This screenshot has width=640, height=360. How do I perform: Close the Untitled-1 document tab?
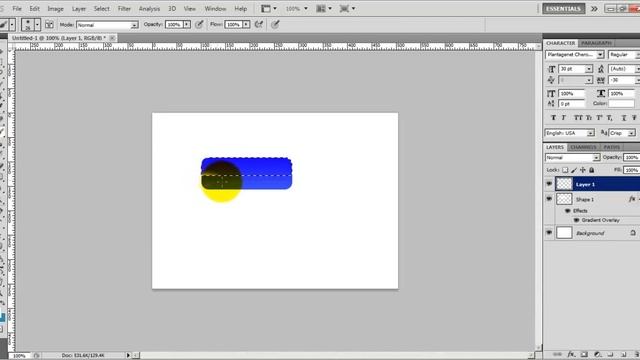[x=112, y=38]
